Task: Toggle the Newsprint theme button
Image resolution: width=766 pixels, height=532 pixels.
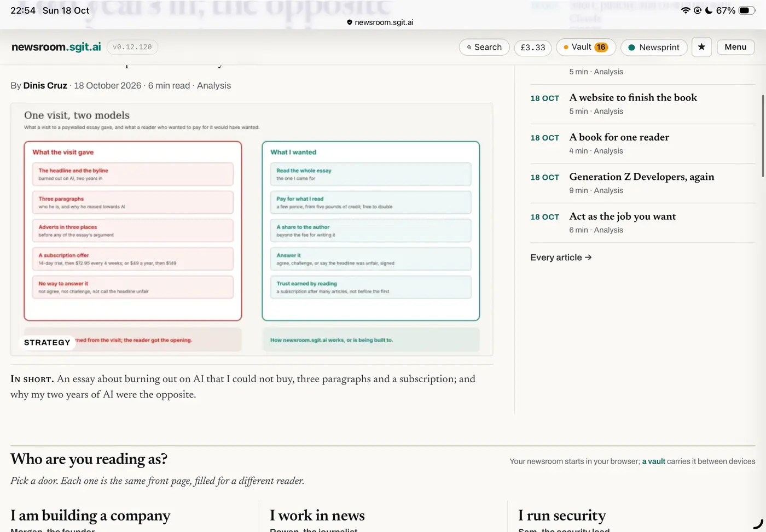Action: click(x=654, y=47)
